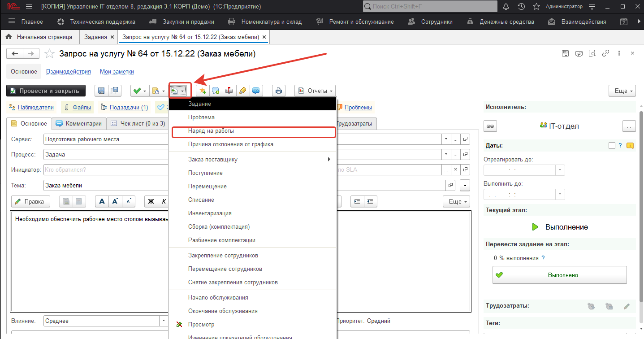Click the save document diskette icon
Screen dimensions: 644x339
[101, 91]
